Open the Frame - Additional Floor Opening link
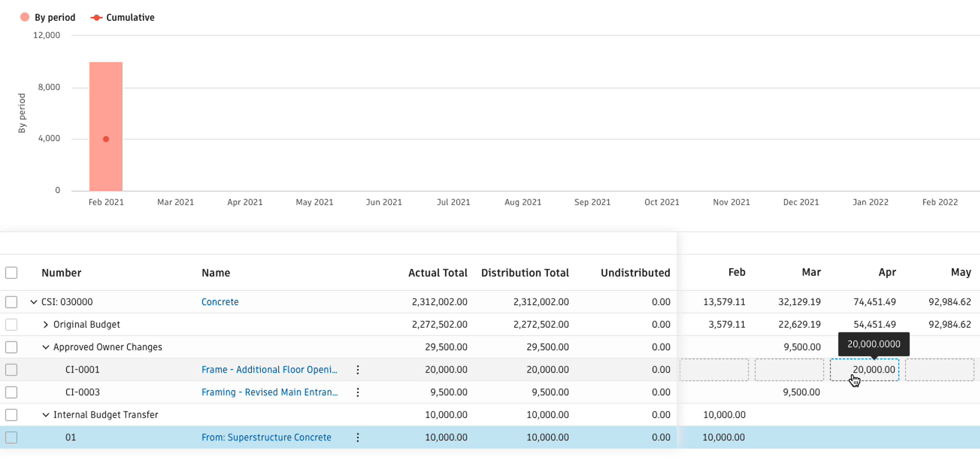This screenshot has width=980, height=465. pyautogui.click(x=270, y=370)
